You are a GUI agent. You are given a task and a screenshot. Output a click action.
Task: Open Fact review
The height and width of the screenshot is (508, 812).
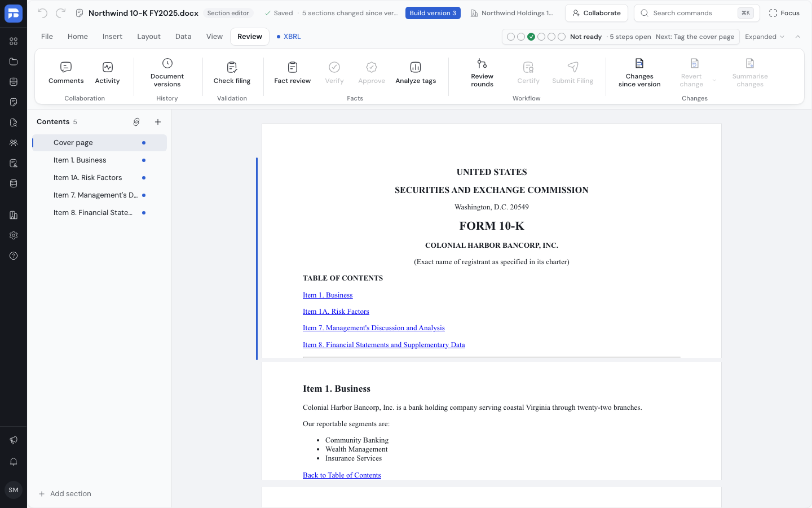click(292, 73)
